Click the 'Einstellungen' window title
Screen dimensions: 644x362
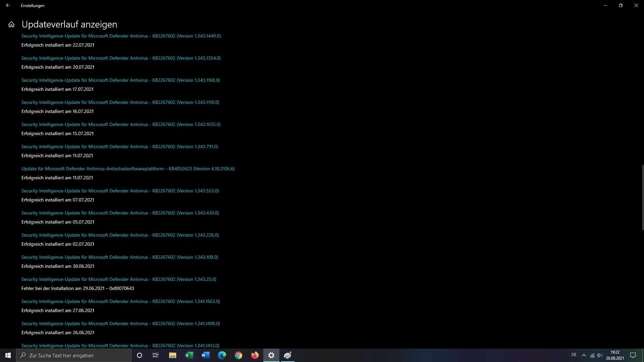[x=33, y=5]
